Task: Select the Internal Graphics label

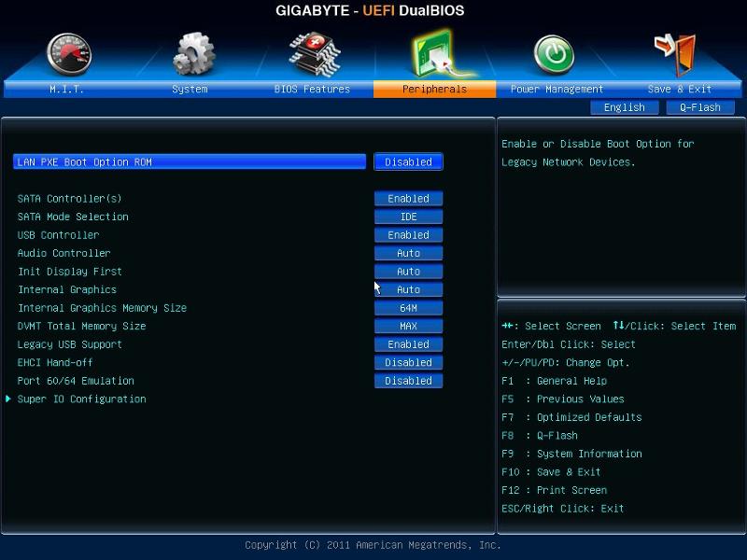Action: click(x=66, y=289)
